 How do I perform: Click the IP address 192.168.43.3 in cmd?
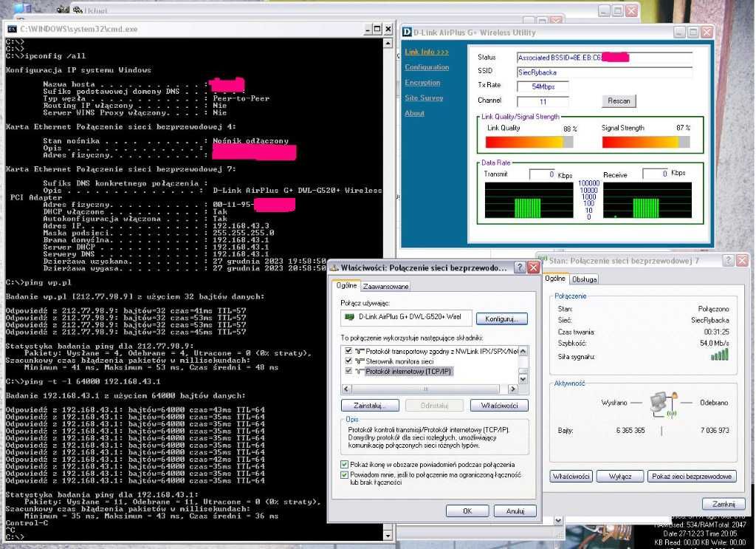click(241, 226)
